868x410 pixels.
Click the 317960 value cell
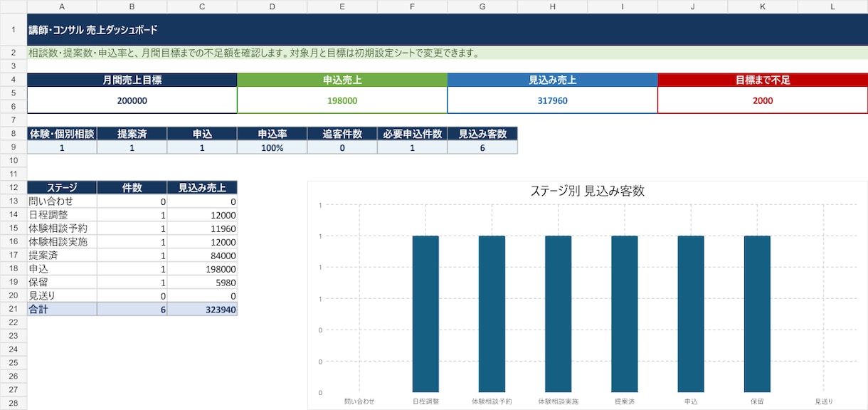point(553,100)
